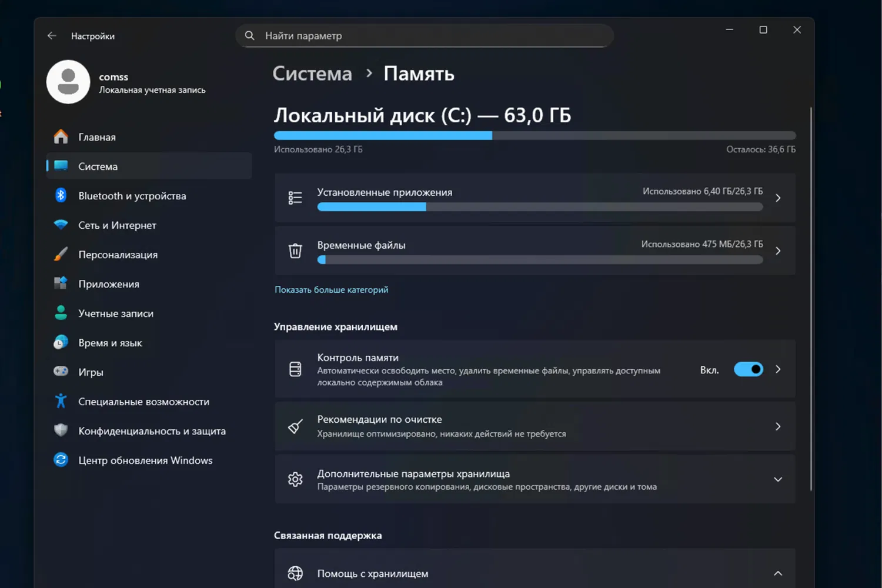Click the Связанная поддержка heading
Image resolution: width=882 pixels, height=588 pixels.
[328, 536]
